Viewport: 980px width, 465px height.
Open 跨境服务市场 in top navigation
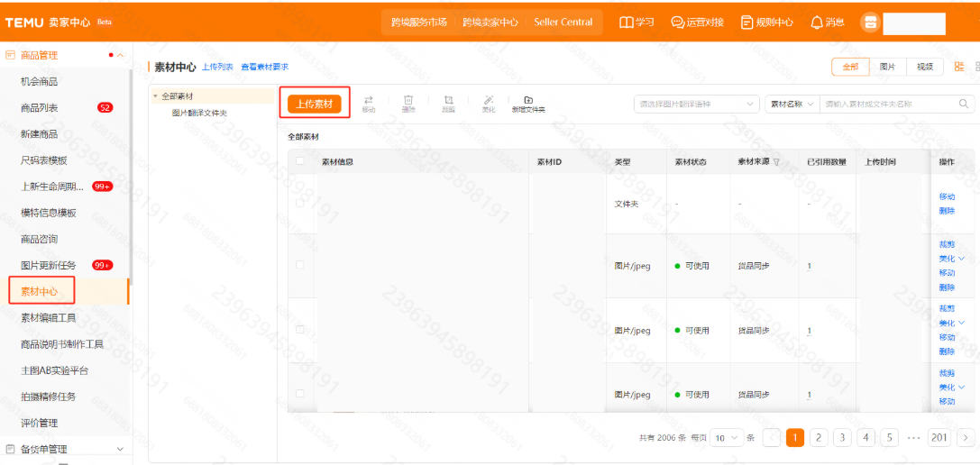pyautogui.click(x=418, y=23)
